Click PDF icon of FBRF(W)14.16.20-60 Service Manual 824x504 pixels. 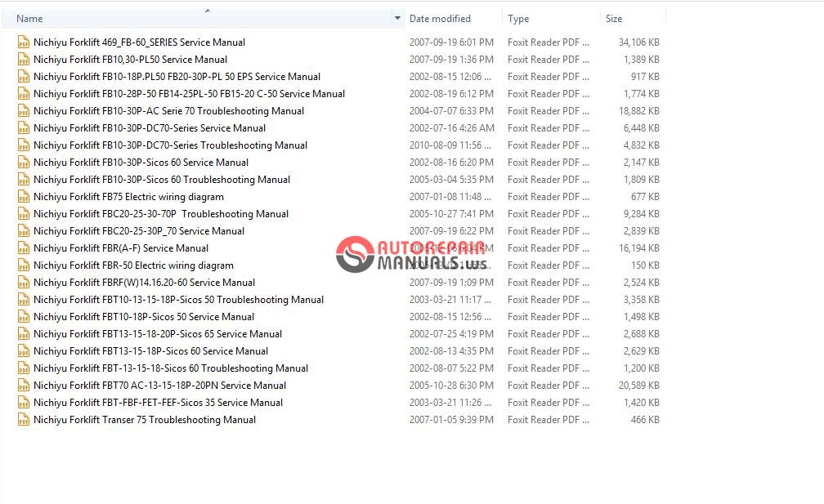[23, 283]
